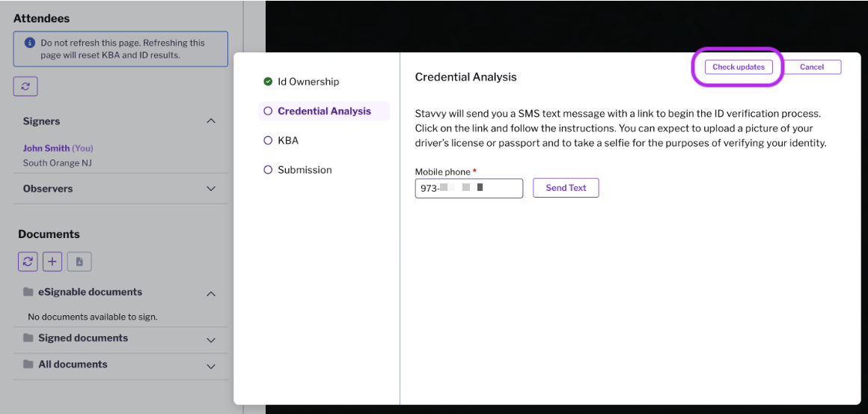Click the 'Do not refresh this page' notice
This screenshot has height=414, width=868.
point(120,49)
